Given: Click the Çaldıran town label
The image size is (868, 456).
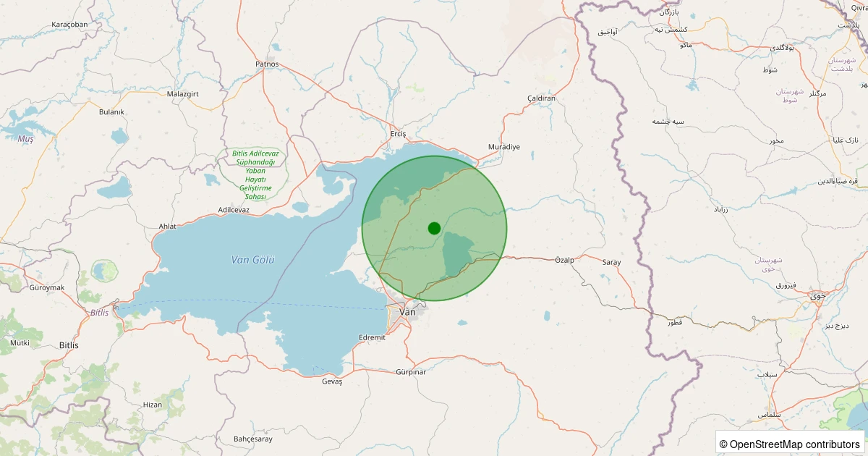Looking at the screenshot, I should (x=541, y=98).
